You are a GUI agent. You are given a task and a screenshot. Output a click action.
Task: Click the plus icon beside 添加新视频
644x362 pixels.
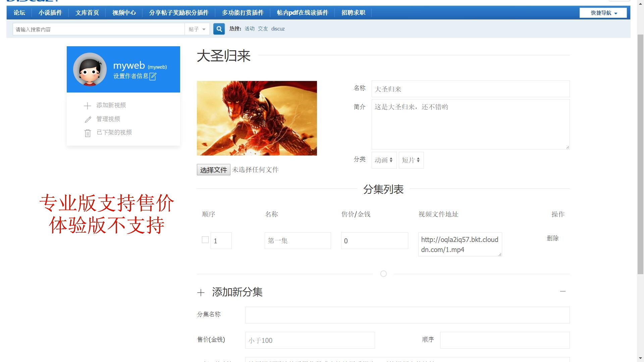87,106
